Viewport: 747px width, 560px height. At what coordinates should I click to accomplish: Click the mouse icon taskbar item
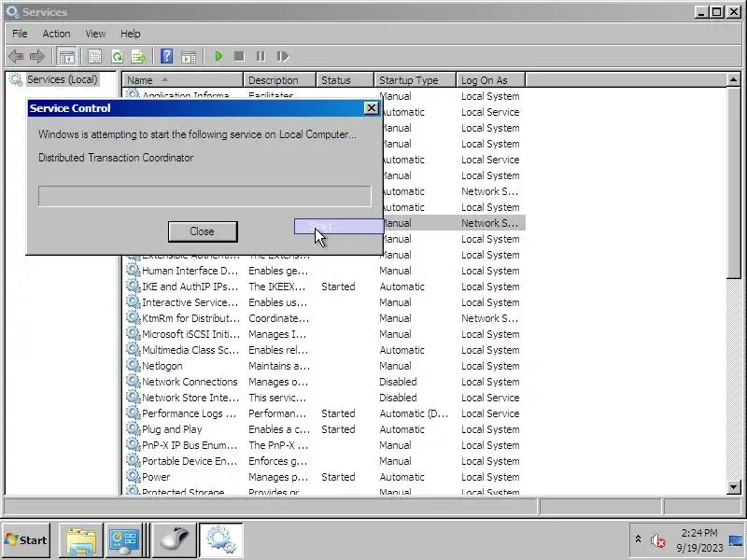click(175, 540)
